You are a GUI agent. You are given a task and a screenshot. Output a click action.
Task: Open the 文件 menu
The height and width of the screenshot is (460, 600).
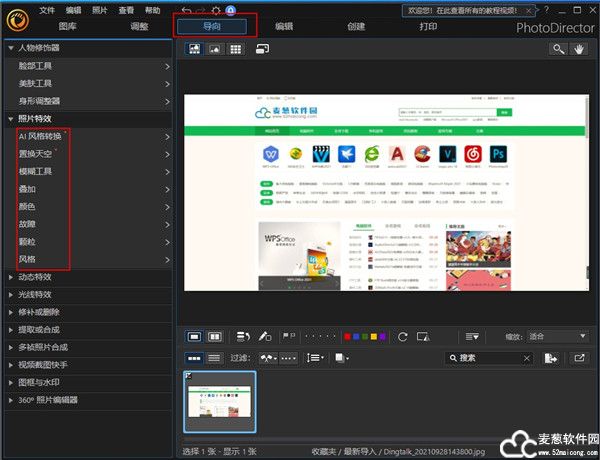pyautogui.click(x=47, y=10)
